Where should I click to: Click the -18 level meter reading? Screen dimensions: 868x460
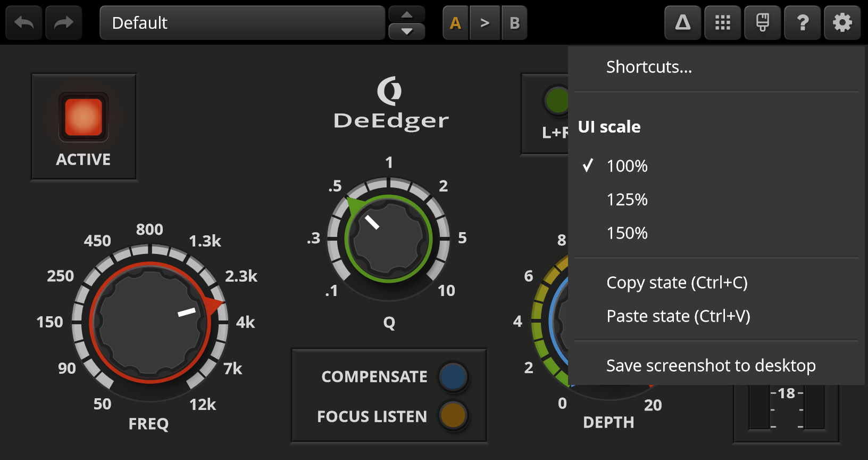[786, 393]
